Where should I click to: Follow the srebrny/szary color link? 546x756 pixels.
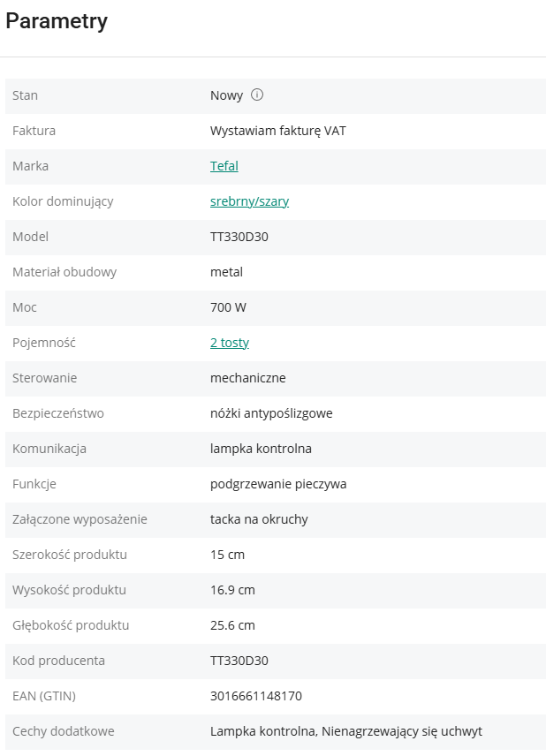point(249,201)
